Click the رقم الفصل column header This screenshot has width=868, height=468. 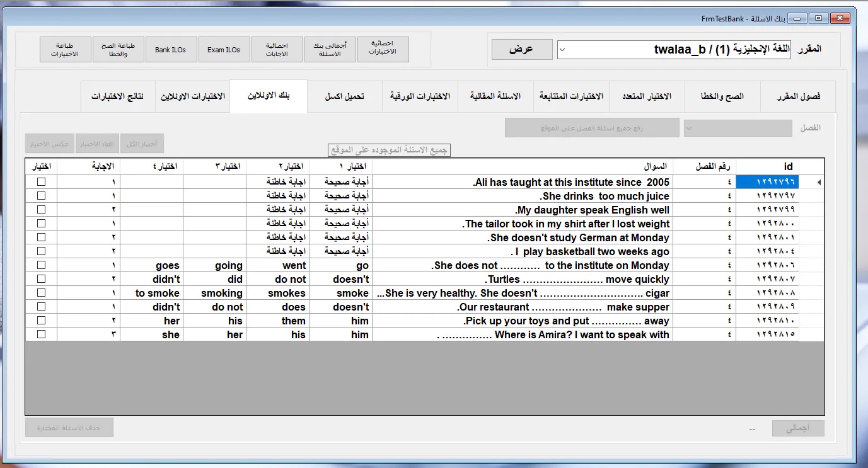[x=704, y=166]
